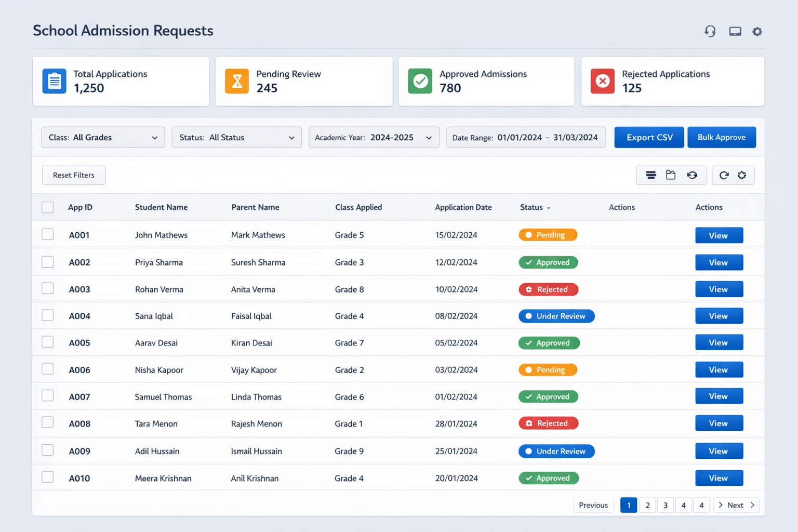Go to page 3 of results
Screen dimensions: 798x532
coord(665,504)
